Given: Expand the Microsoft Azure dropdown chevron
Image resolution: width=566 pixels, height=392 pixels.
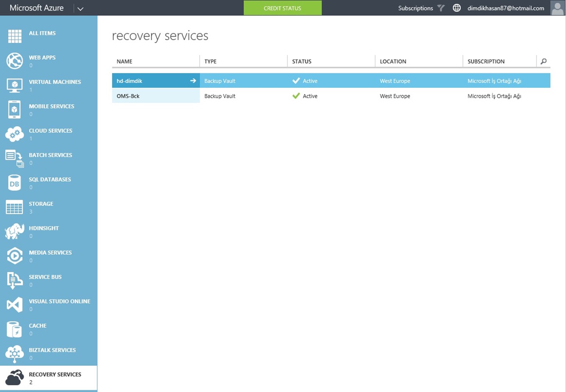Looking at the screenshot, I should pyautogui.click(x=80, y=9).
